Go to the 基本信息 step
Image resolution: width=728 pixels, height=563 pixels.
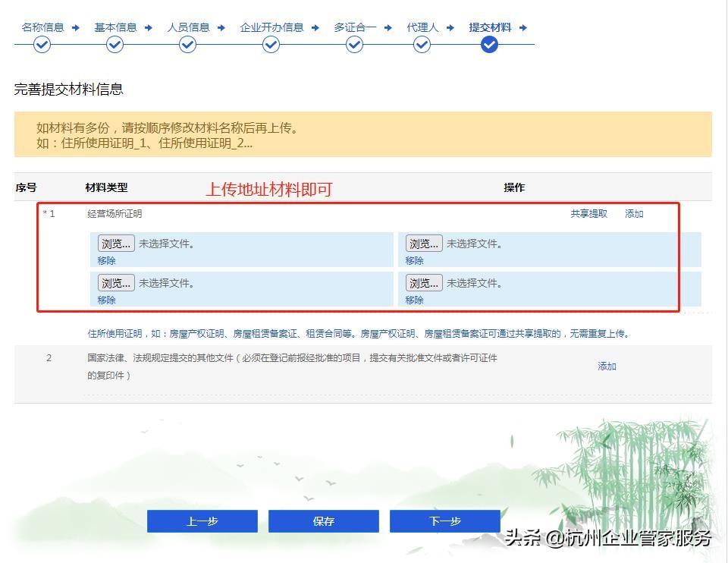(115, 27)
